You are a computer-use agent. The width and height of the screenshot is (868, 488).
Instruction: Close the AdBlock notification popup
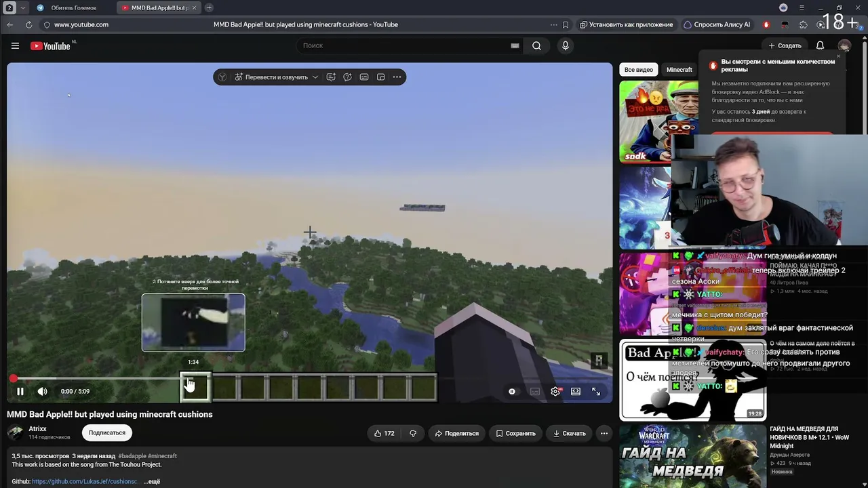coord(838,56)
